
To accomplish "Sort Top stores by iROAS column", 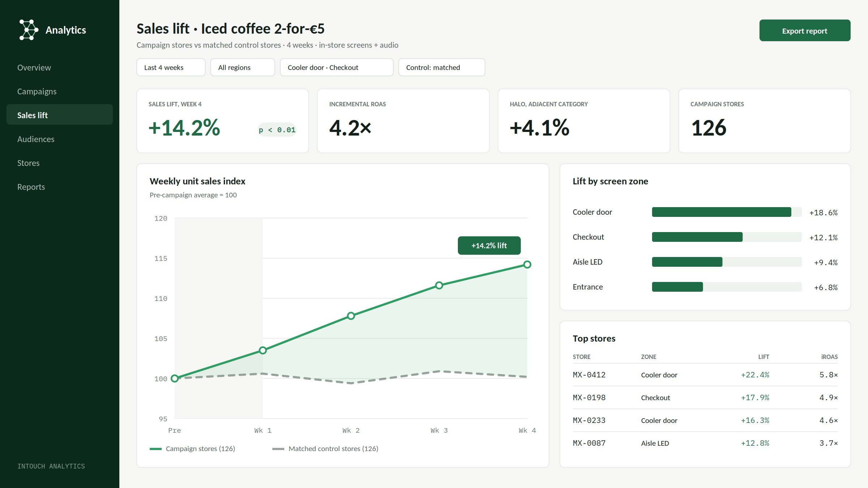I will click(829, 357).
